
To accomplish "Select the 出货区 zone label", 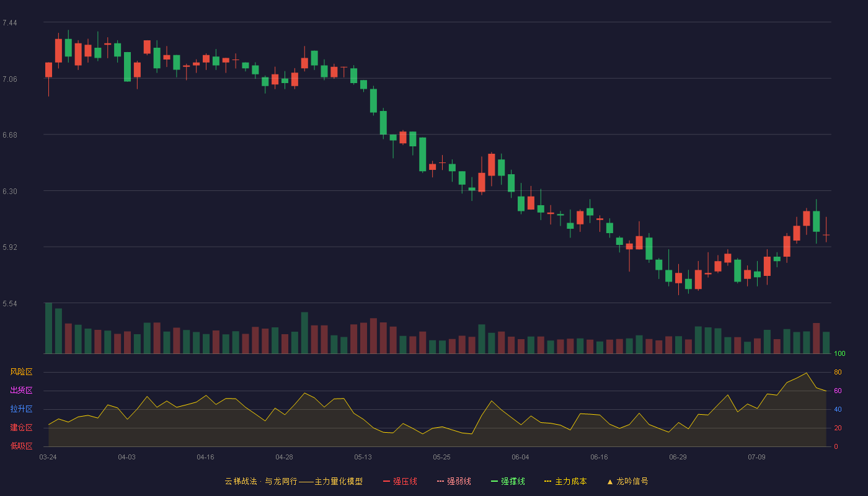I will 22,391.
